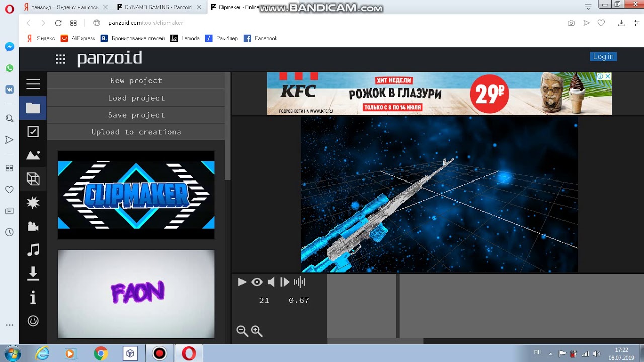Image resolution: width=644 pixels, height=362 pixels.
Task: Click the Log in button
Action: (x=603, y=57)
